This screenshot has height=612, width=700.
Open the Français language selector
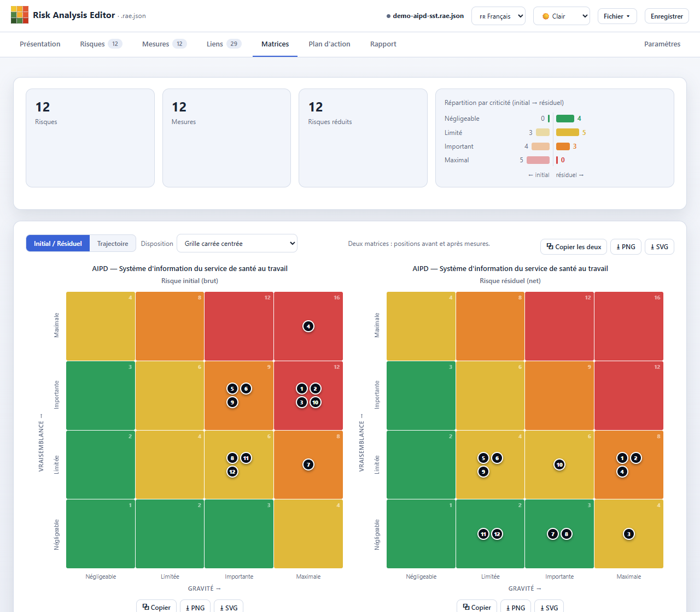point(498,16)
